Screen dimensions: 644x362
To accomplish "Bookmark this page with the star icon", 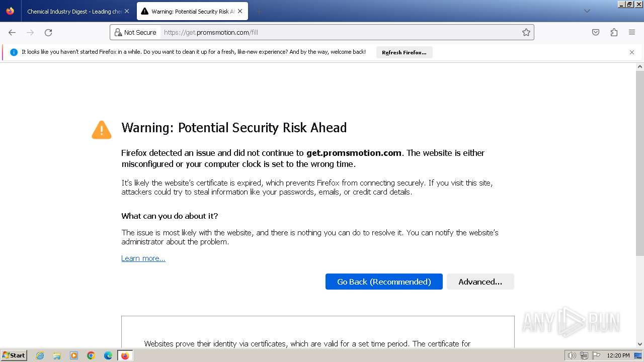I will [526, 33].
